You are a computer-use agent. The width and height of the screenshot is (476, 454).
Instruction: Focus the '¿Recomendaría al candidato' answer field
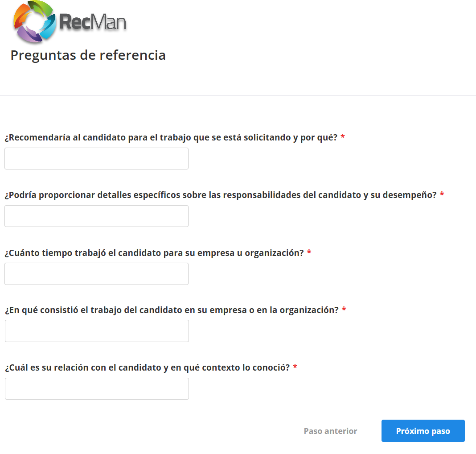[x=96, y=159]
